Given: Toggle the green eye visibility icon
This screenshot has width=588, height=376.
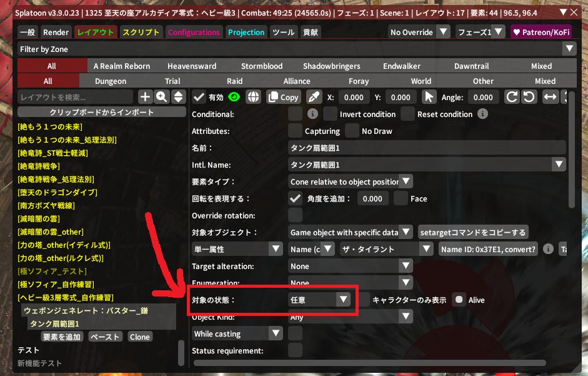Looking at the screenshot, I should (x=234, y=97).
